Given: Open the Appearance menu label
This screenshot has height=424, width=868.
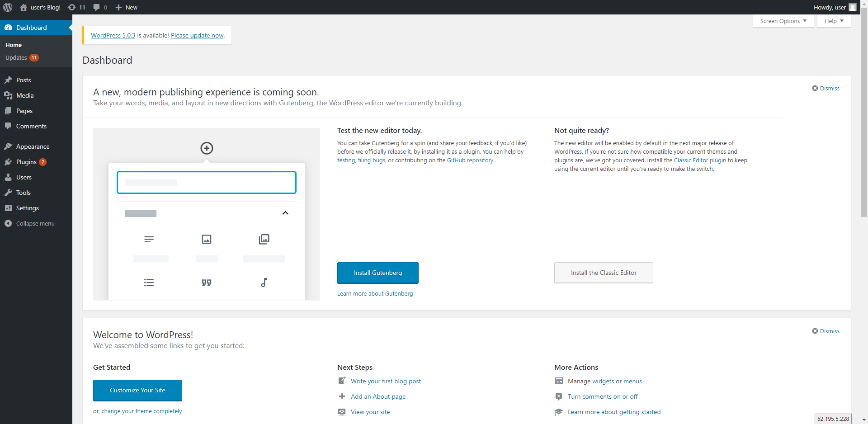Looking at the screenshot, I should coord(33,146).
